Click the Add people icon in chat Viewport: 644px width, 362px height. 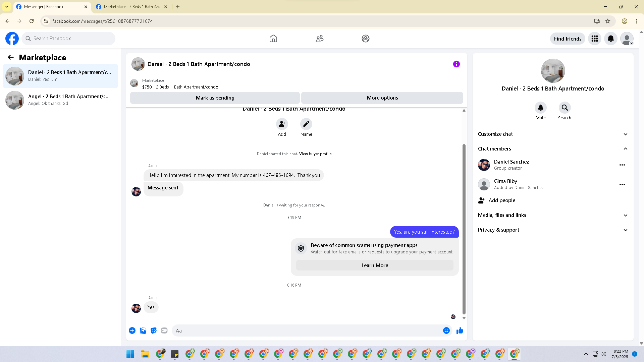click(282, 124)
